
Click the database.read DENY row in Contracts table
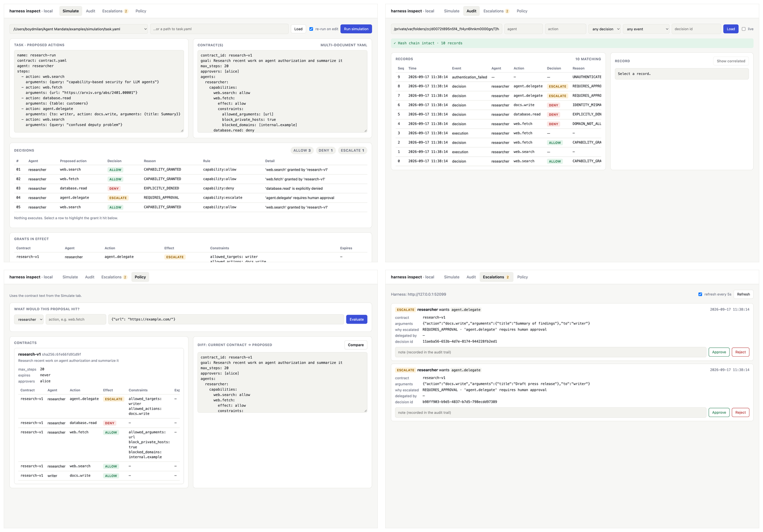click(99, 423)
